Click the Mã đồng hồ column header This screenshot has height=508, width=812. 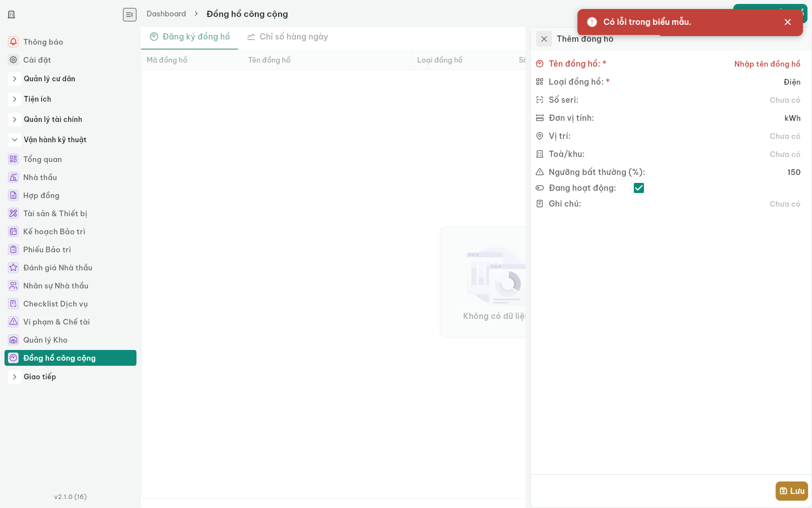(x=192, y=60)
